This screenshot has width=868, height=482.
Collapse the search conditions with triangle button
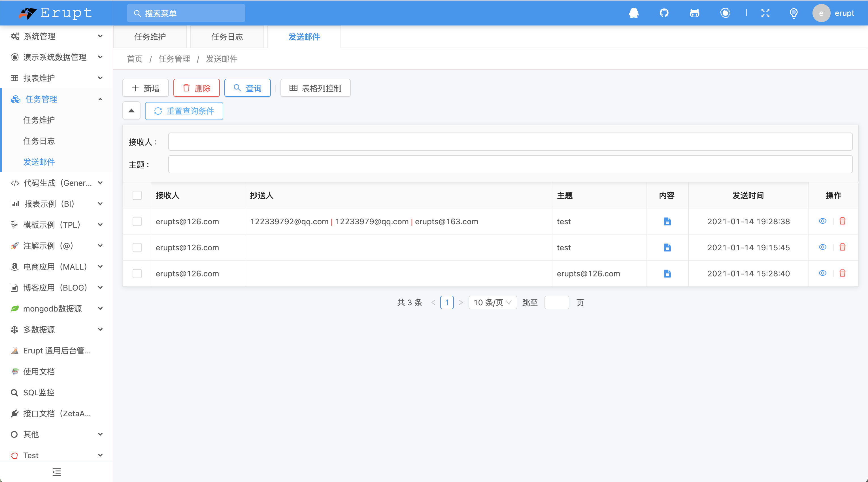click(x=131, y=110)
